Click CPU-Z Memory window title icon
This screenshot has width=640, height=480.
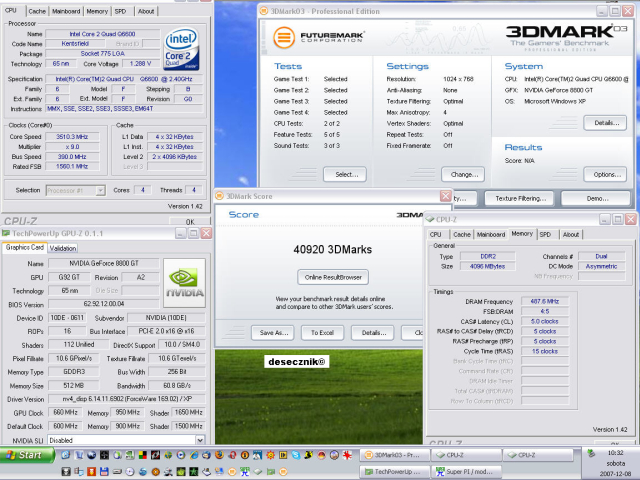click(x=430, y=219)
